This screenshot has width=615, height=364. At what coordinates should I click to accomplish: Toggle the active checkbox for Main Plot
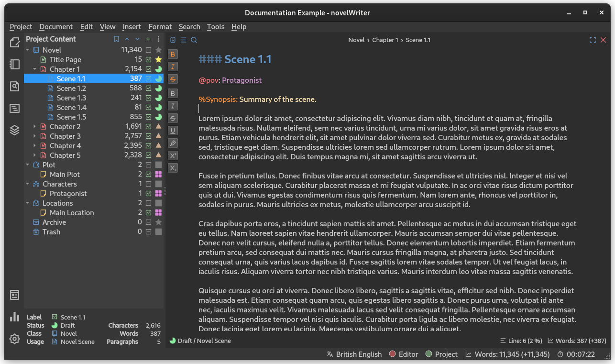click(x=149, y=175)
